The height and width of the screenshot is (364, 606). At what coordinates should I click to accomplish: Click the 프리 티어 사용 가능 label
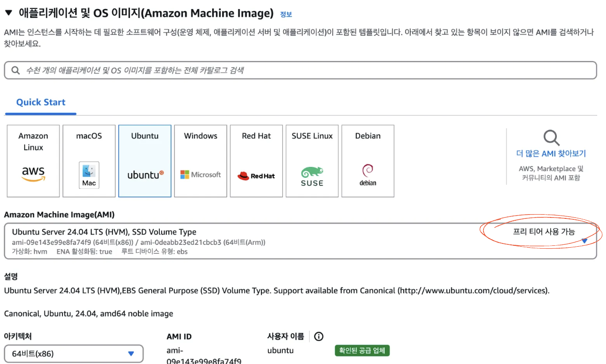point(544,232)
